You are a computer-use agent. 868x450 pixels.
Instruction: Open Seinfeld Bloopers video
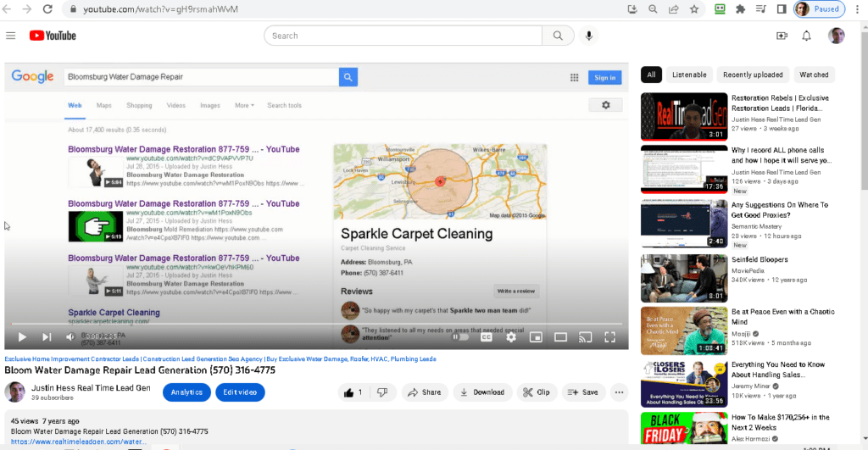(759, 259)
